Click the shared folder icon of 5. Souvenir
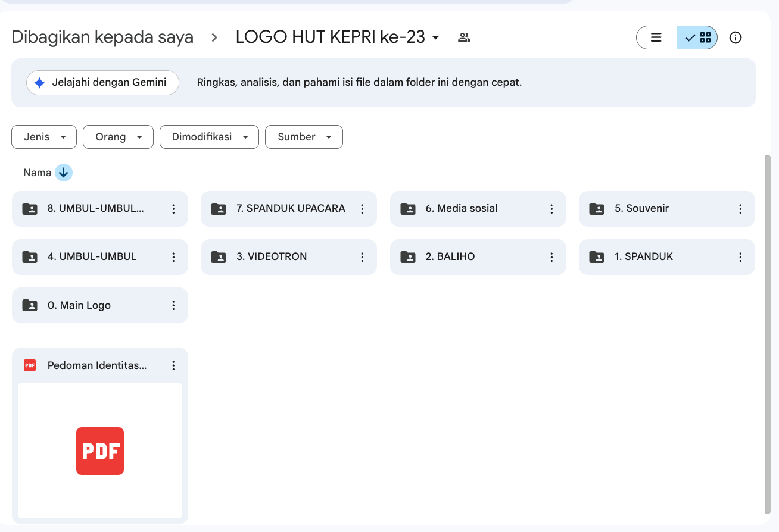The image size is (779, 532). (x=597, y=209)
